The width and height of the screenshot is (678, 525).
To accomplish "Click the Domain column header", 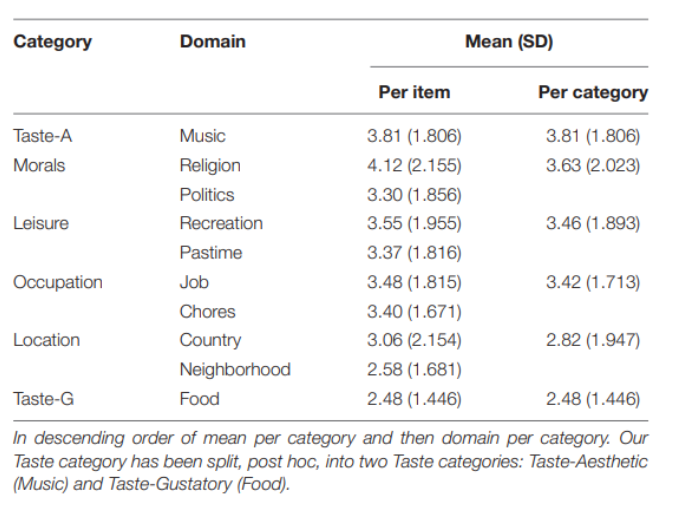I will pyautogui.click(x=213, y=42).
